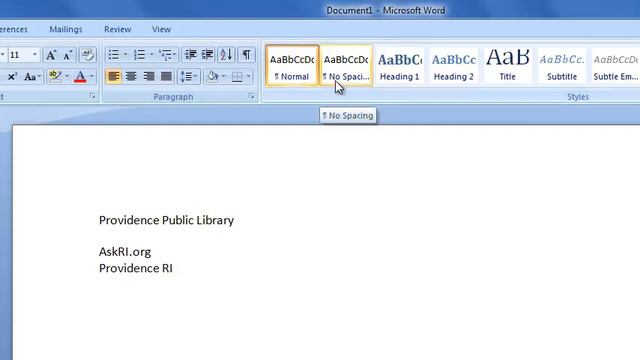The width and height of the screenshot is (640, 360).
Task: Apply the text highlight color
Action: (x=55, y=76)
